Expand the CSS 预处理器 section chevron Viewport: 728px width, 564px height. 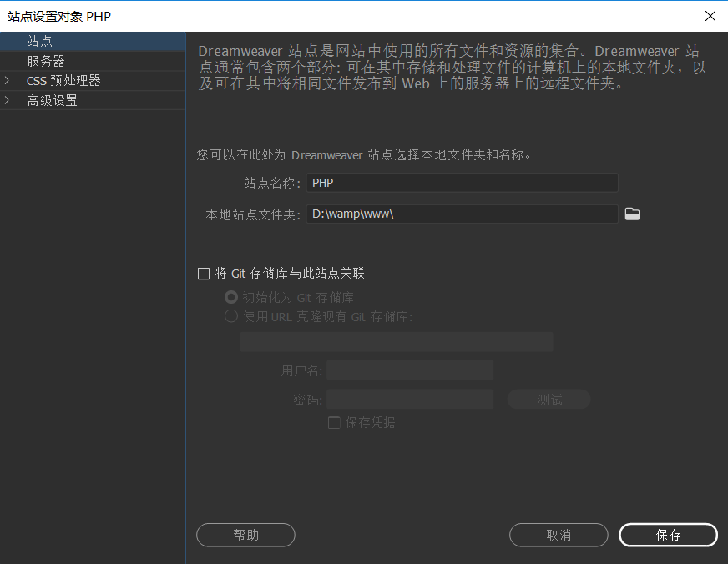(x=7, y=81)
